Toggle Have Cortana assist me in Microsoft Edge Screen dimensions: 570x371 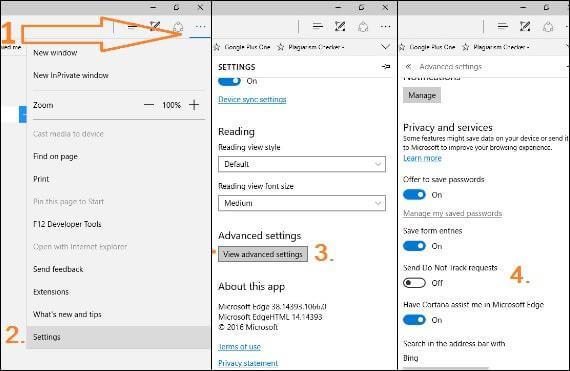tap(414, 320)
